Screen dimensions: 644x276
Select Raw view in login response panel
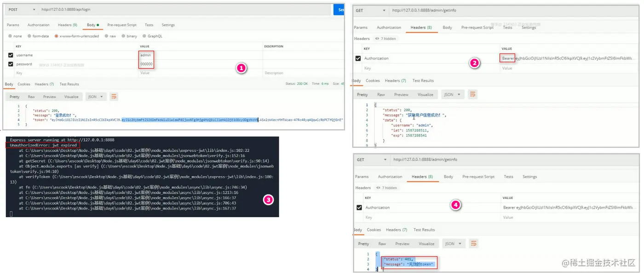click(31, 97)
